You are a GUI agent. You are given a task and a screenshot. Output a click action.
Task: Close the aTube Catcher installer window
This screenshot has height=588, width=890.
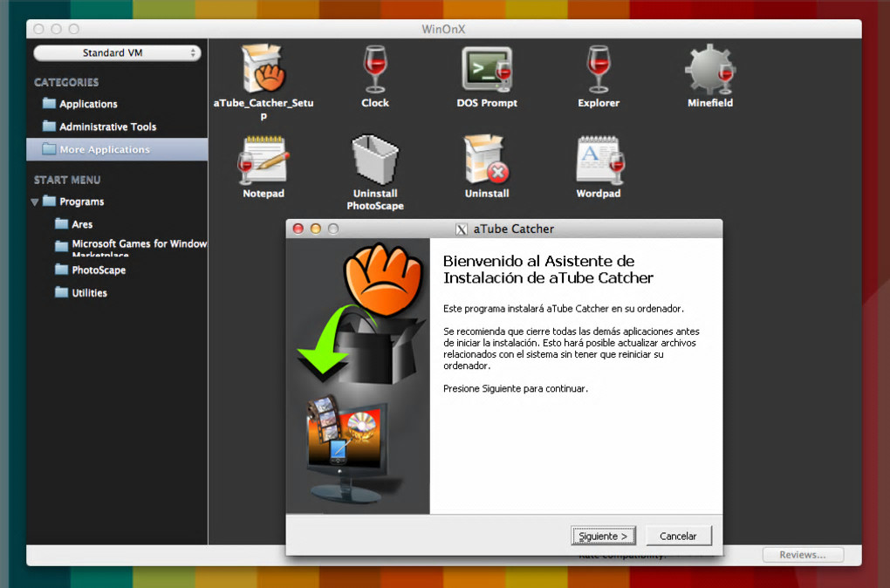pyautogui.click(x=298, y=229)
